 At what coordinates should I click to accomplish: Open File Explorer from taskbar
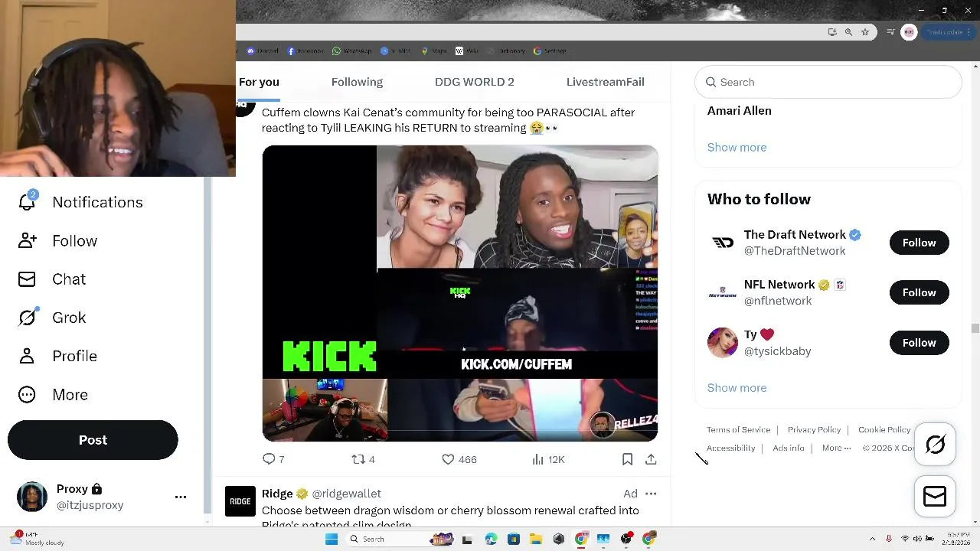536,539
